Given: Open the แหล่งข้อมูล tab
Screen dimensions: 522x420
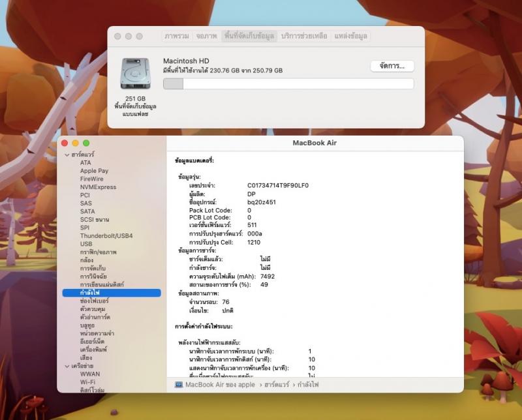Looking at the screenshot, I should click(350, 36).
